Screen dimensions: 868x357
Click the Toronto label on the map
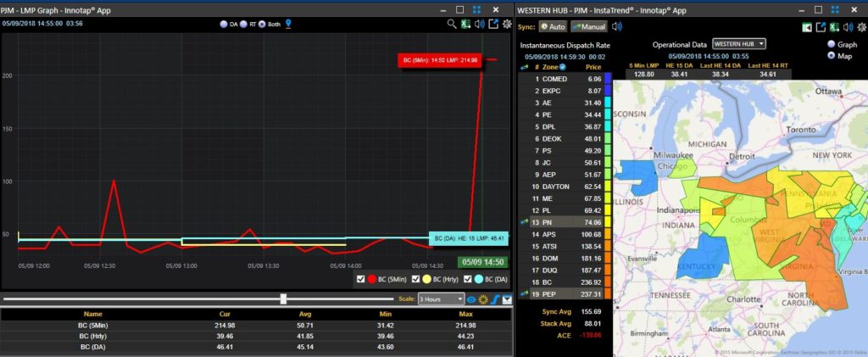[x=802, y=130]
